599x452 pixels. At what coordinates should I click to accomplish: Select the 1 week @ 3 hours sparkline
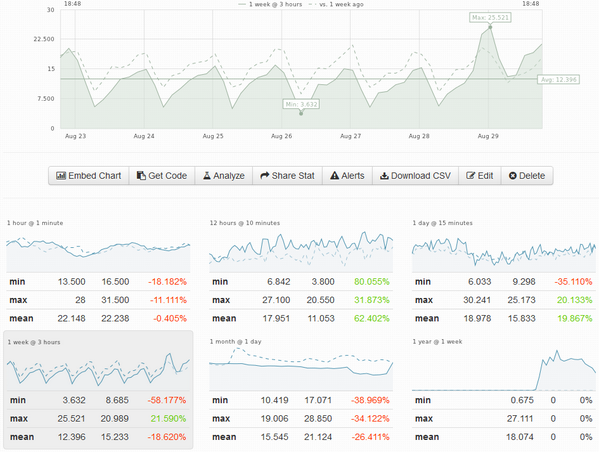[98, 371]
